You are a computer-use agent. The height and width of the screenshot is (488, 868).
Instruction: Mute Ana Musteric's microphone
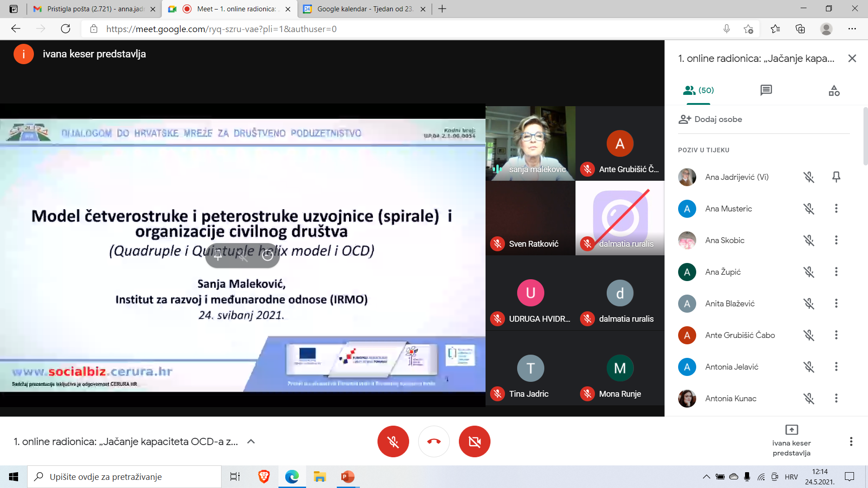[x=808, y=209]
